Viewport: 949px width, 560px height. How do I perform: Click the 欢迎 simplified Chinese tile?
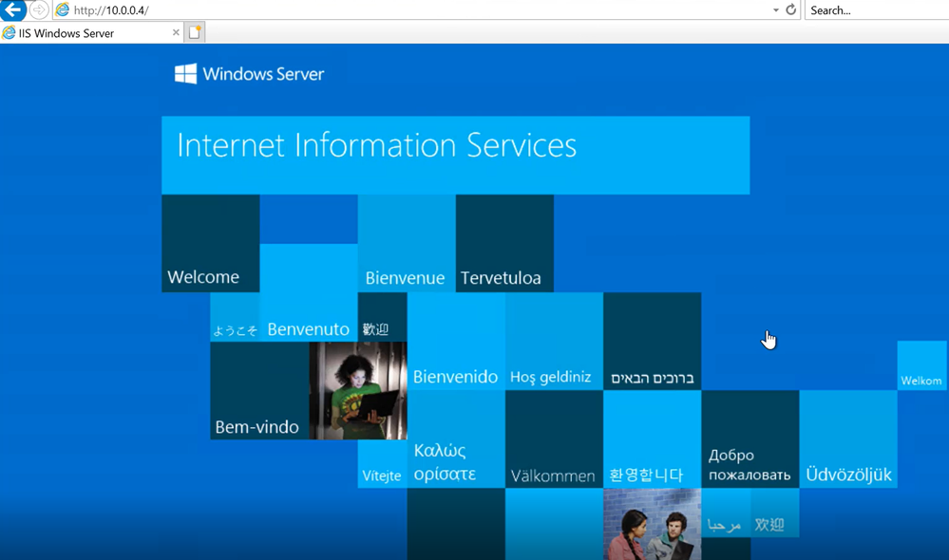(775, 513)
